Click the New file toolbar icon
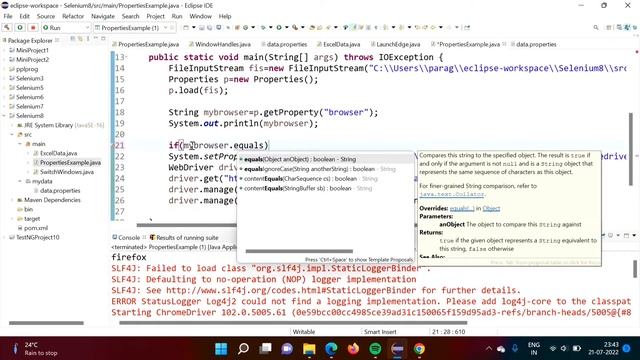Viewport: 640px width, 360px height. pos(186,27)
